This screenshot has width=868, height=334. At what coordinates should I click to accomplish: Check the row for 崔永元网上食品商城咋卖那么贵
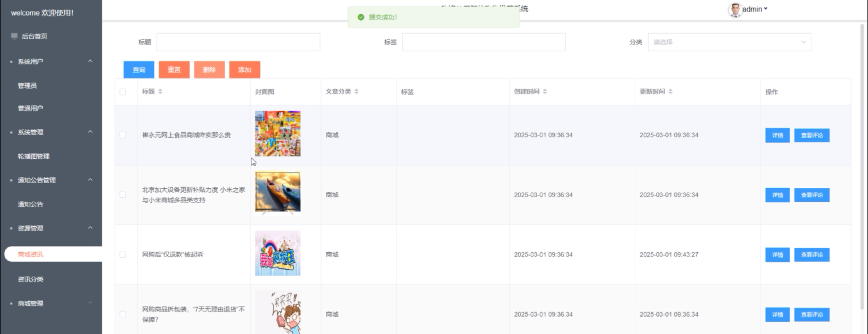click(123, 135)
